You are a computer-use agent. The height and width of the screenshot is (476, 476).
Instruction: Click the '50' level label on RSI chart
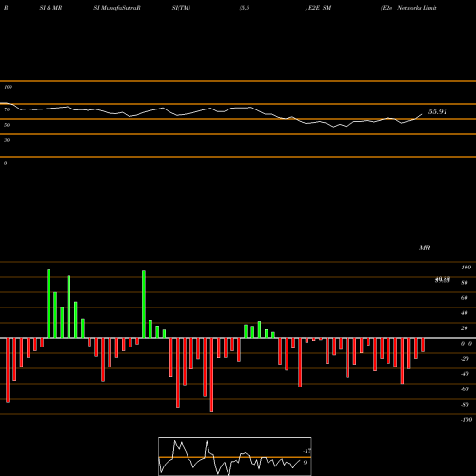[7, 125]
